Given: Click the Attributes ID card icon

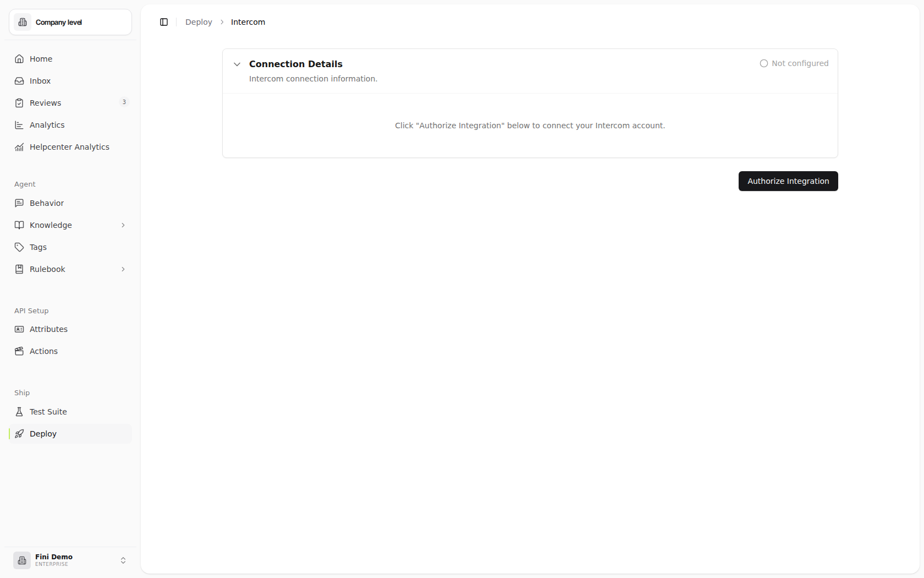Looking at the screenshot, I should tap(19, 329).
